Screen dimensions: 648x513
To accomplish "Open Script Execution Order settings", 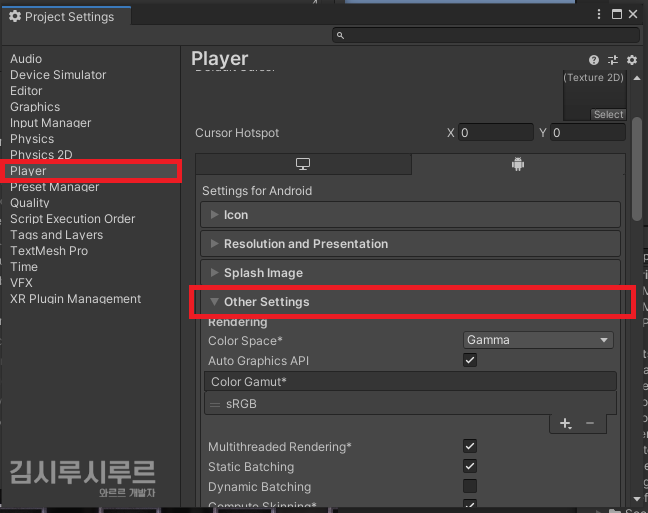I will click(73, 219).
